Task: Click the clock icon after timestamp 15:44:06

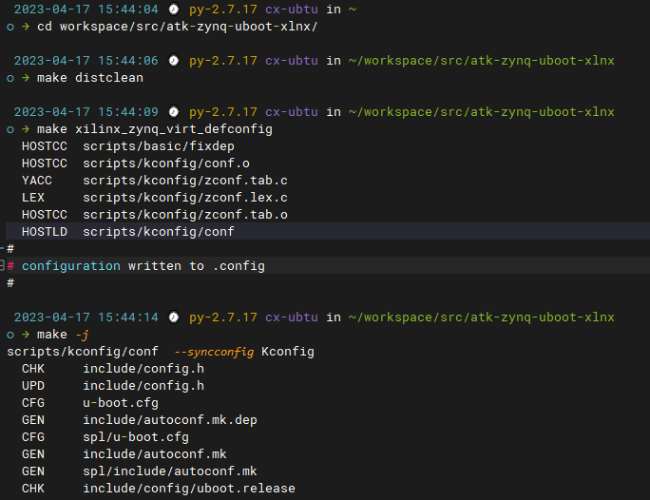Action: 173,61
